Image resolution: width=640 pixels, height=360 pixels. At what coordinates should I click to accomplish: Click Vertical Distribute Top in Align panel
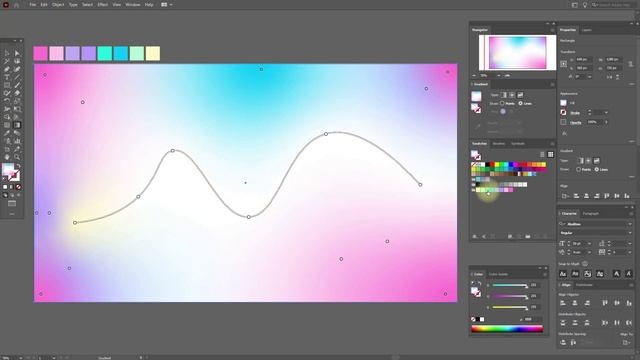tap(563, 322)
